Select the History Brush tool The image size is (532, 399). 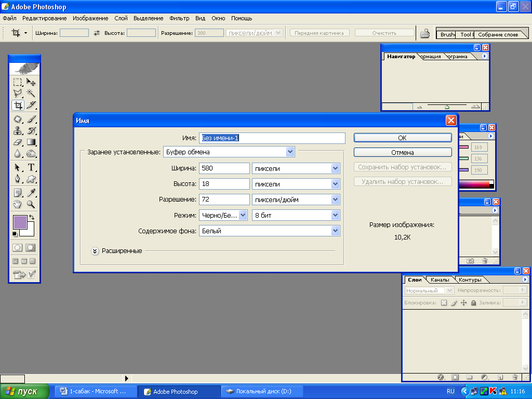[31, 130]
